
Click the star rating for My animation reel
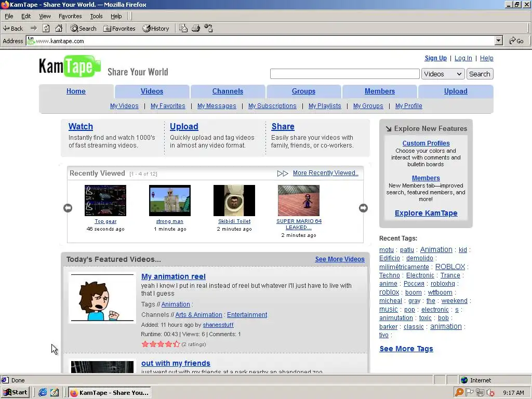[161, 344]
